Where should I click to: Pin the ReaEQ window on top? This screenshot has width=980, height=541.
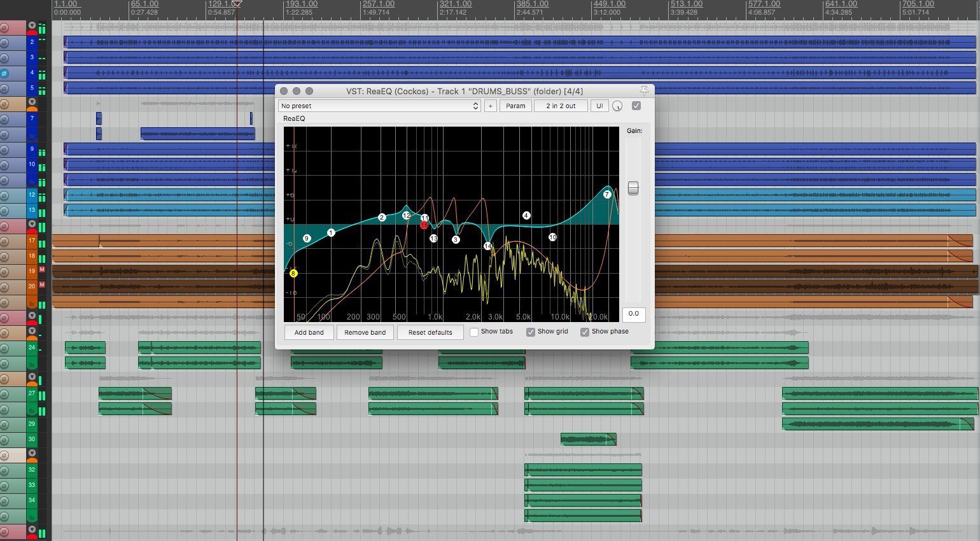[x=644, y=90]
